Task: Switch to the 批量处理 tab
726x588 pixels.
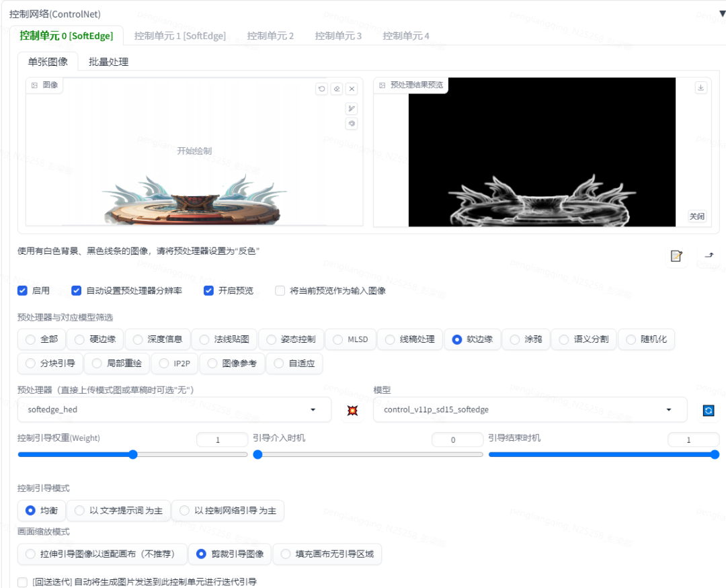Action: click(x=108, y=62)
